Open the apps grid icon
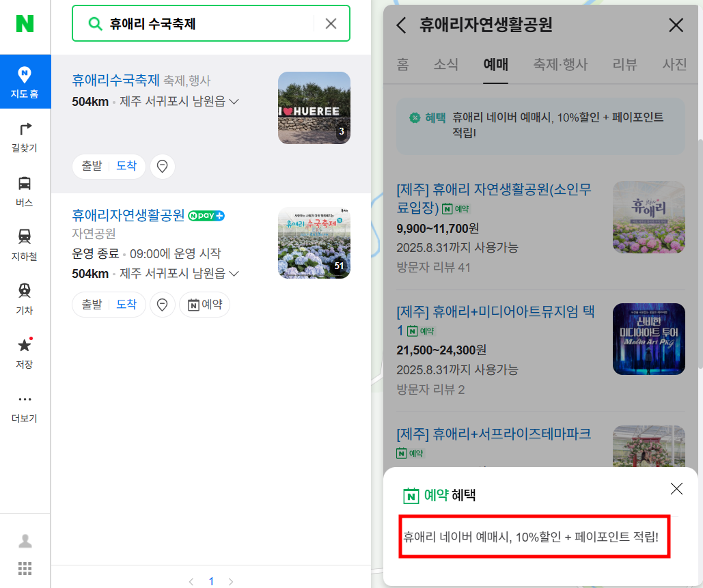 point(25,568)
